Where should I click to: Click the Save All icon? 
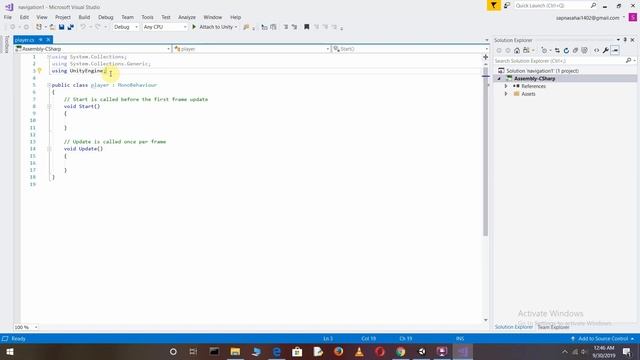click(x=71, y=27)
